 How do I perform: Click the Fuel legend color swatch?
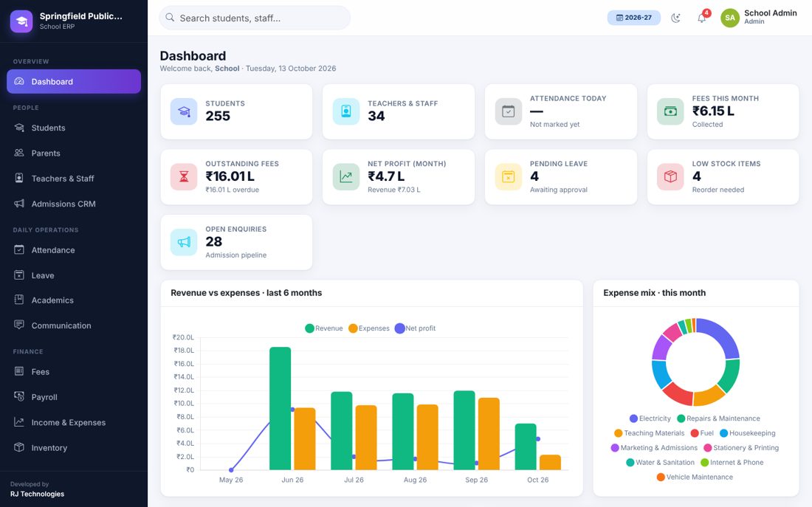point(695,433)
